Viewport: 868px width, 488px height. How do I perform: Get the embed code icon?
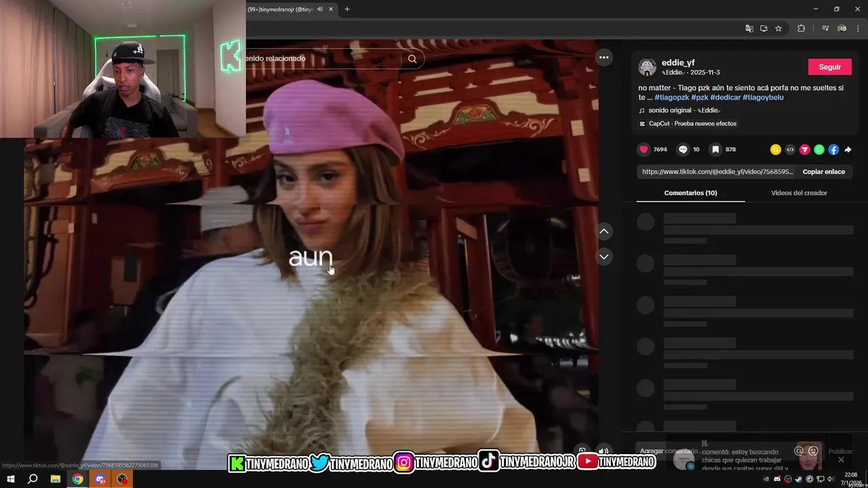click(x=790, y=150)
